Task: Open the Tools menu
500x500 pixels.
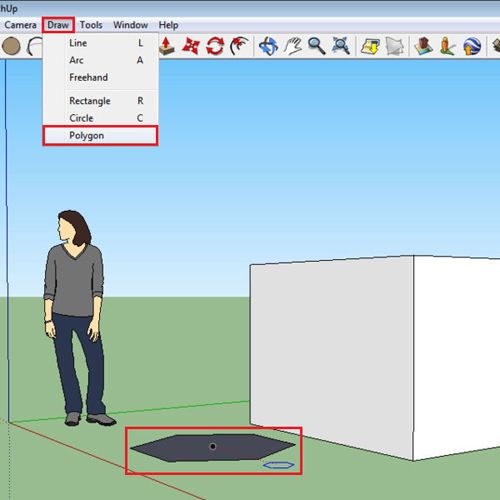Action: (x=91, y=25)
